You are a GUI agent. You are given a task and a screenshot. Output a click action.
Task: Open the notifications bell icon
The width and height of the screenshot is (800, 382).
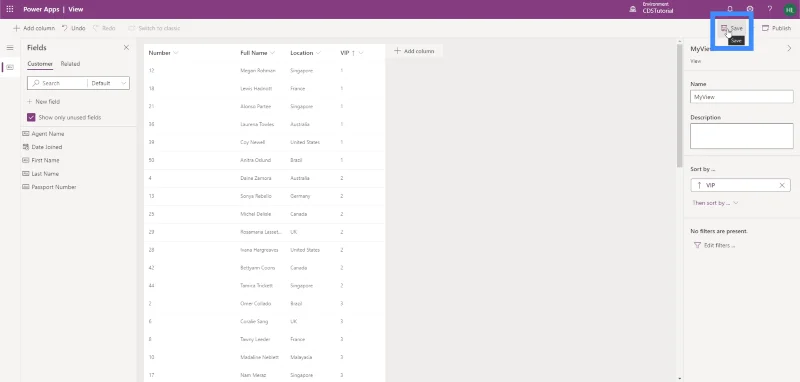point(730,9)
